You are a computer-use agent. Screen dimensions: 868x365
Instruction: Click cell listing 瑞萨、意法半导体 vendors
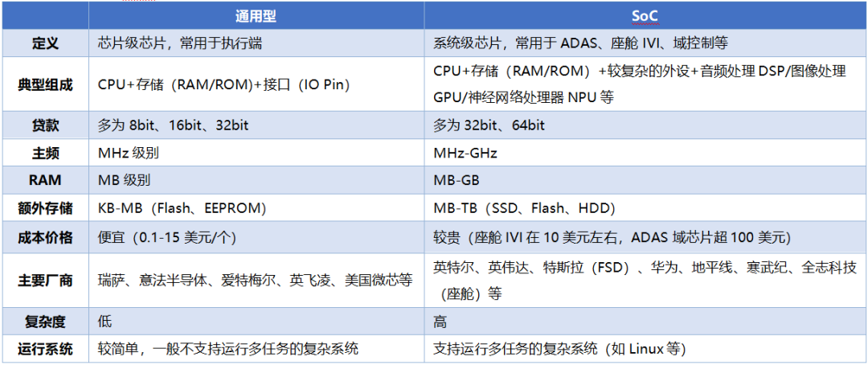256,281
